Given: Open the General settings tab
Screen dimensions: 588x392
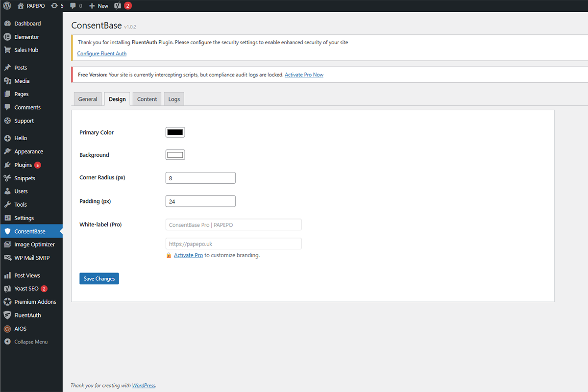Looking at the screenshot, I should coord(87,98).
